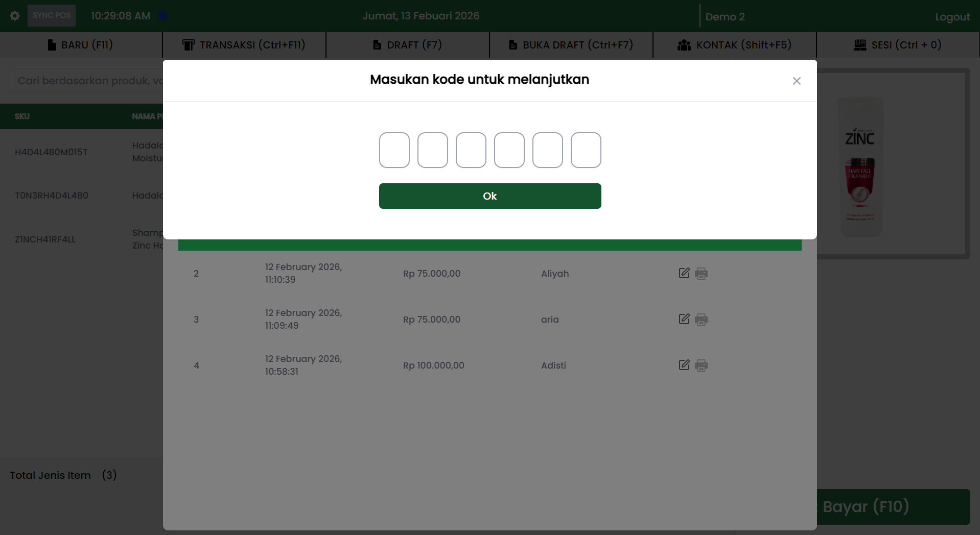The image size is (980, 535).
Task: Open KONTAK (Shift+F5) contacts
Action: pyautogui.click(x=734, y=45)
